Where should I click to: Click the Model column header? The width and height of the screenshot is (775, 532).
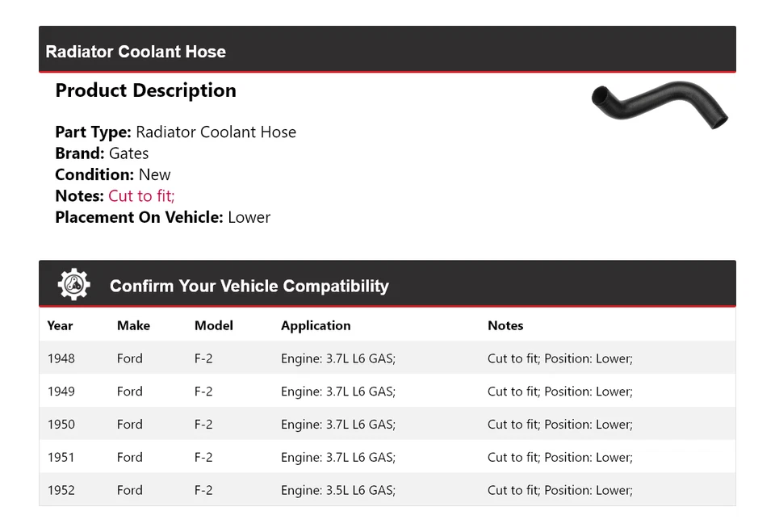tap(214, 325)
